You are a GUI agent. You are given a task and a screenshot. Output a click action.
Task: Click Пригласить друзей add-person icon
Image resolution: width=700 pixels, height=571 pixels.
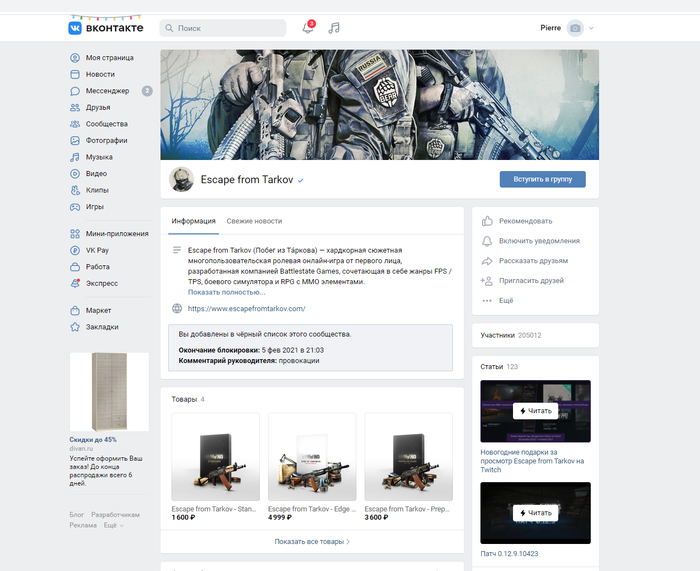487,281
